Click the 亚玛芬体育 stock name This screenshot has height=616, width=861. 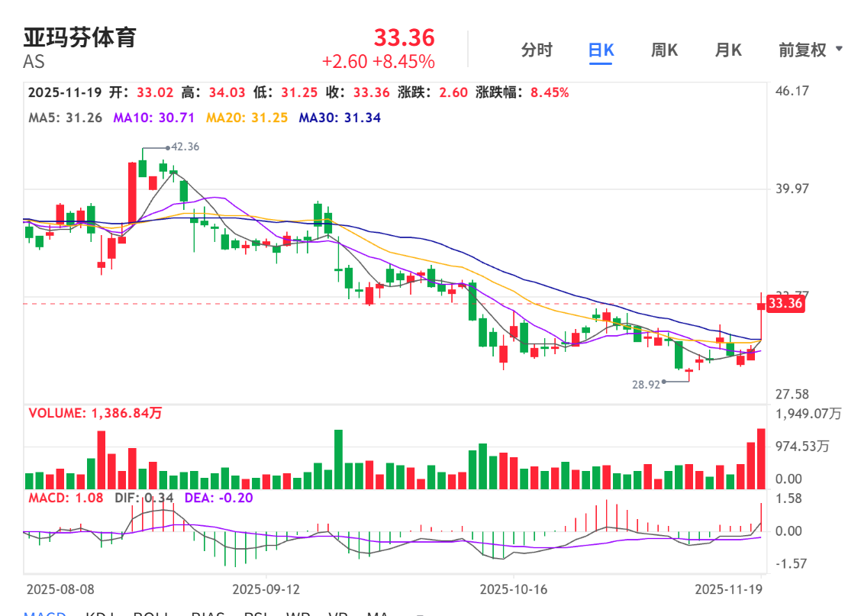[79, 37]
